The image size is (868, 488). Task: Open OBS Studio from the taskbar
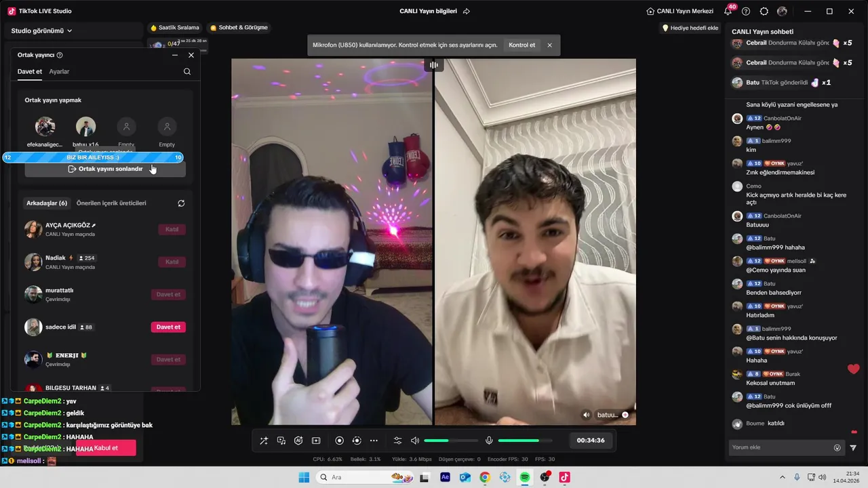point(545,477)
